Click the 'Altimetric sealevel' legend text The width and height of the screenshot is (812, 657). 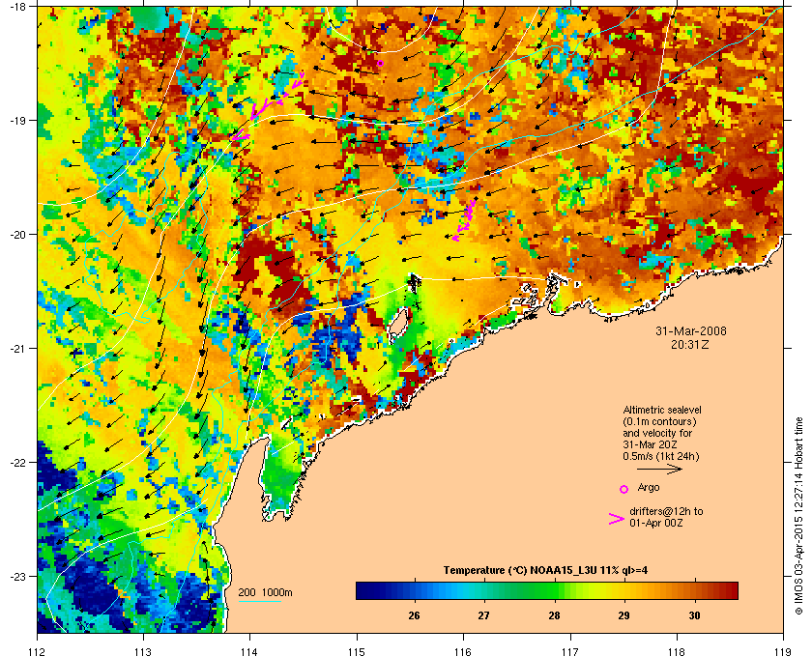pos(662,410)
